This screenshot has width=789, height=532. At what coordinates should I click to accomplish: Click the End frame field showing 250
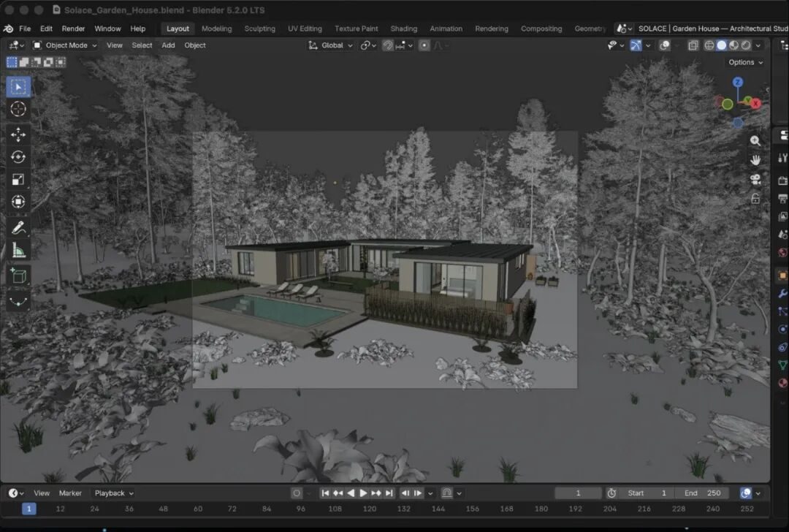pos(703,493)
